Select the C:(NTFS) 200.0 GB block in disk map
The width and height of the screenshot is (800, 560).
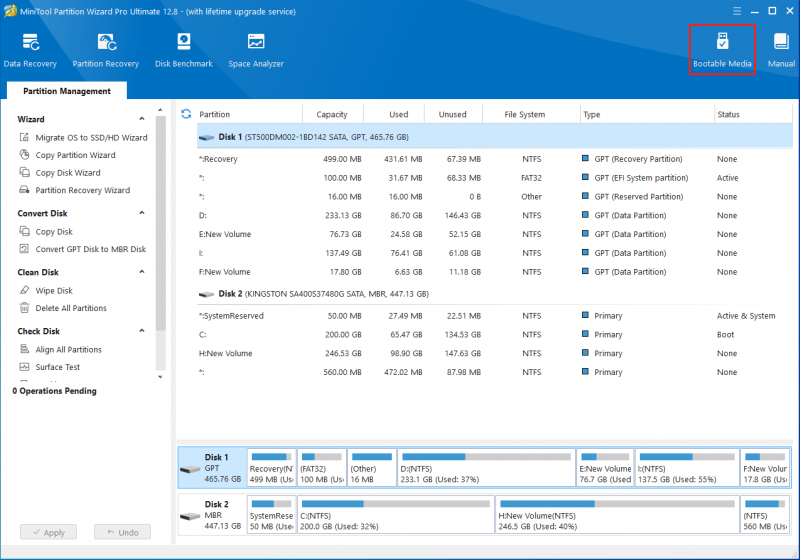(x=396, y=515)
